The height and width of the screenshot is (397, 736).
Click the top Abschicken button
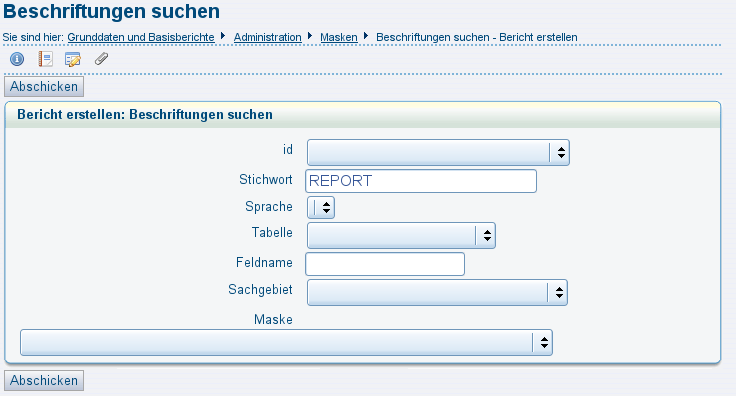pos(44,87)
